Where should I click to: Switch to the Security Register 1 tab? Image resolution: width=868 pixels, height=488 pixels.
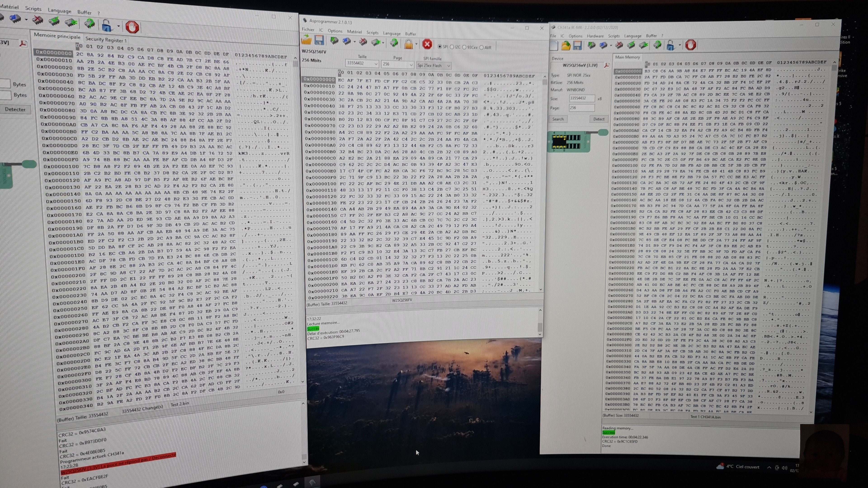click(106, 40)
